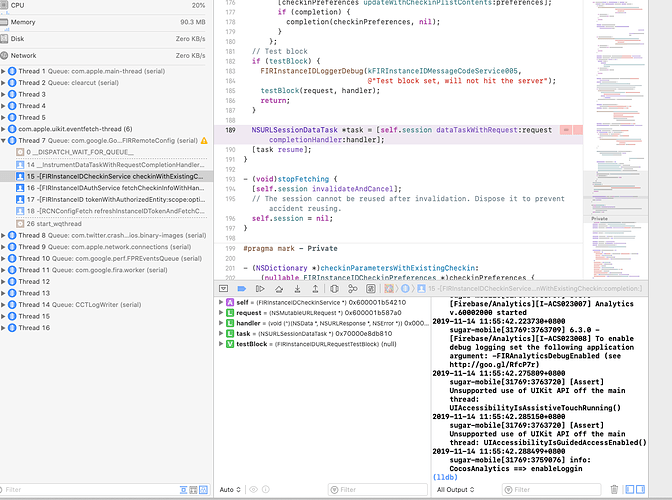
Task: Select Thread 9 network.connections row
Action: (106, 247)
